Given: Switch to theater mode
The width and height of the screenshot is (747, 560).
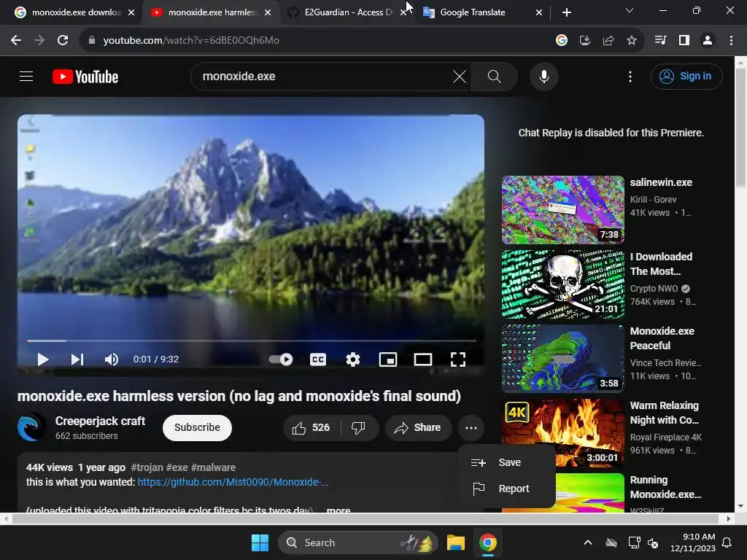Looking at the screenshot, I should pyautogui.click(x=422, y=359).
